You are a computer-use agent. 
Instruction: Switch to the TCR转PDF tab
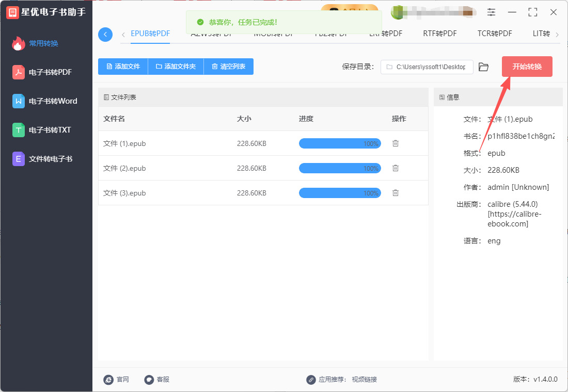point(495,34)
